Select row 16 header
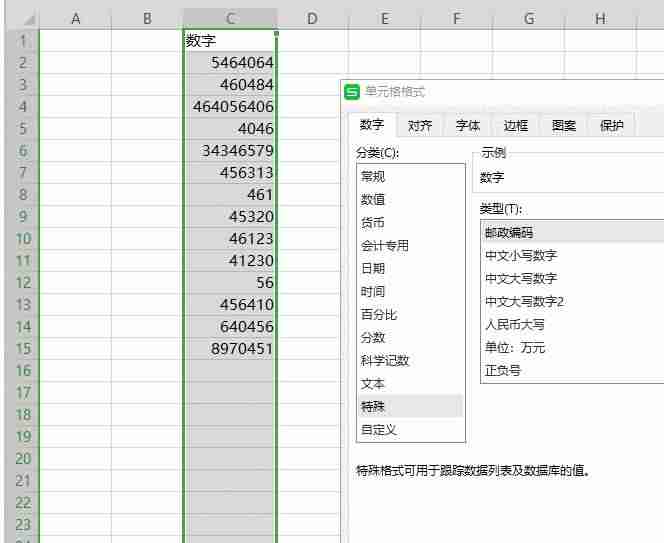Image resolution: width=664 pixels, height=543 pixels. click(x=23, y=371)
